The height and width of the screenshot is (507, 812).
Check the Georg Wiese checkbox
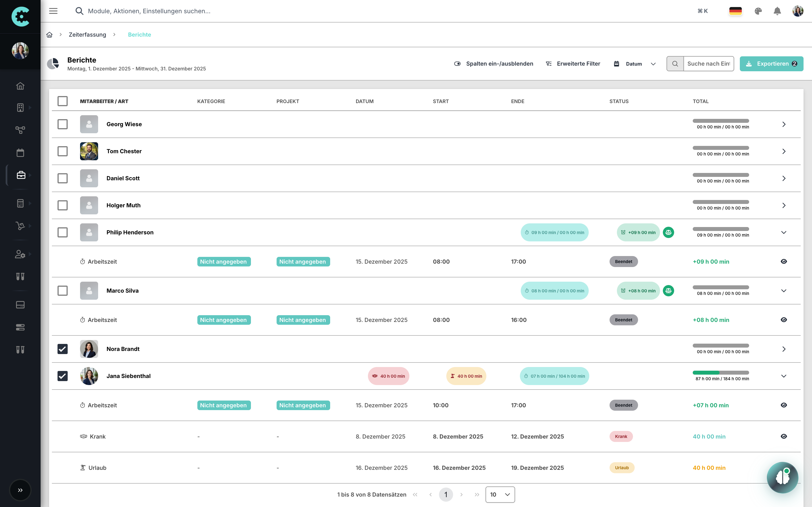coord(62,124)
